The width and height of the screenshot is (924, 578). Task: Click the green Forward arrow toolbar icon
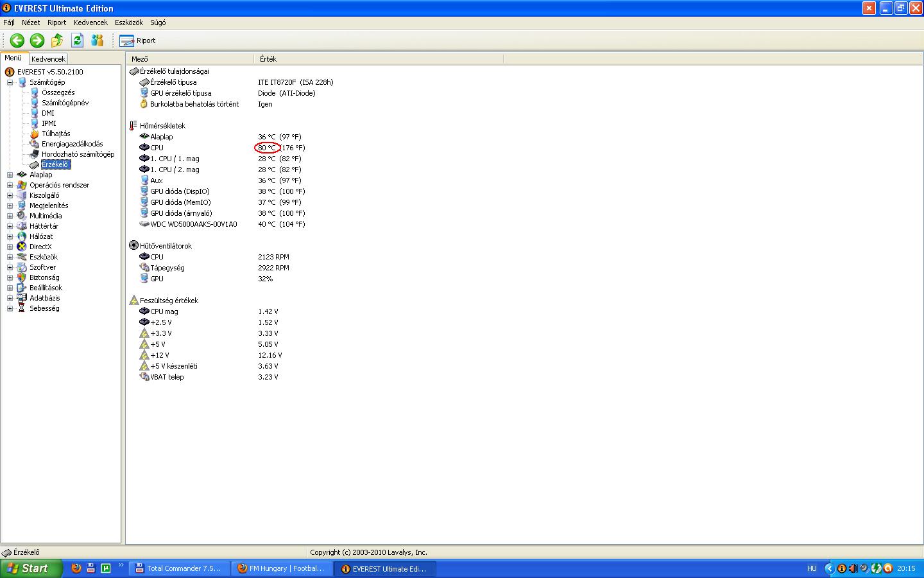pyautogui.click(x=37, y=40)
